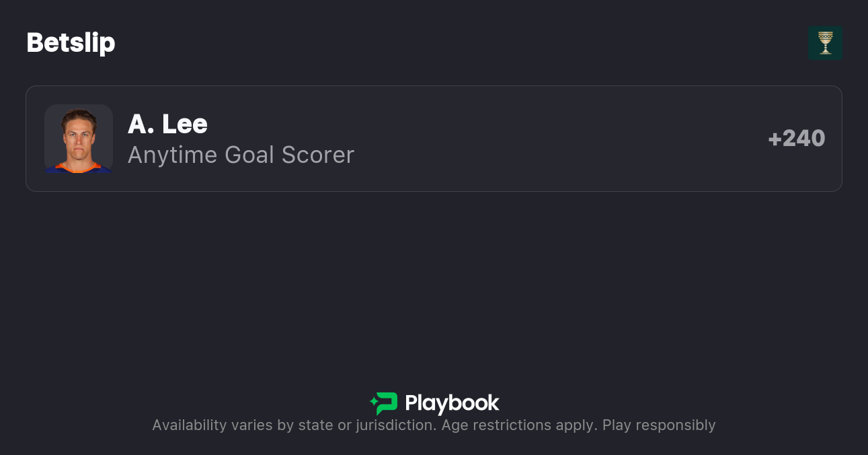Click the "Age restrictions apply" text
This screenshot has height=455, width=868.
[518, 425]
